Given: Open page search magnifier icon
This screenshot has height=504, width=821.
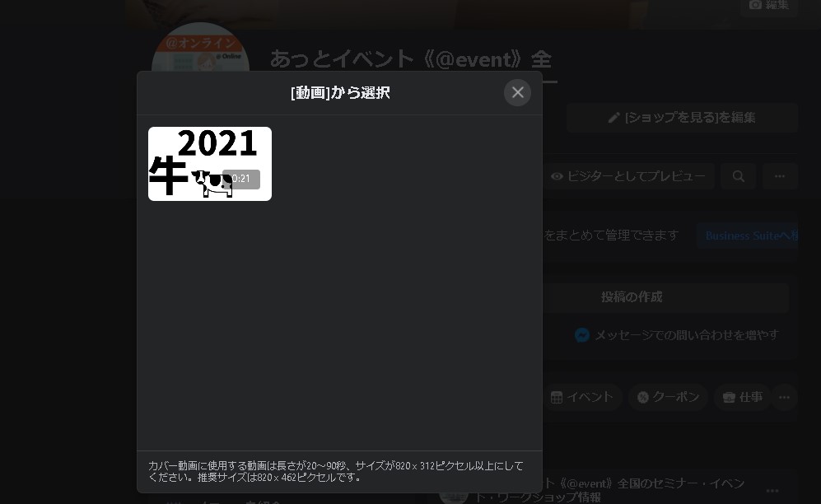Looking at the screenshot, I should [739, 176].
